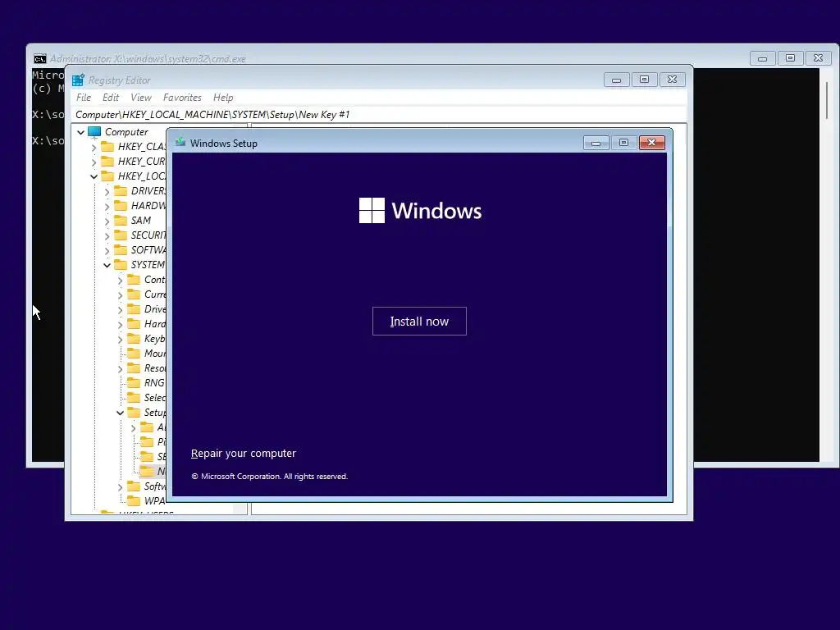Expand the SECURITY key chevron
Viewport: 840px width, 630px height.
(x=107, y=235)
